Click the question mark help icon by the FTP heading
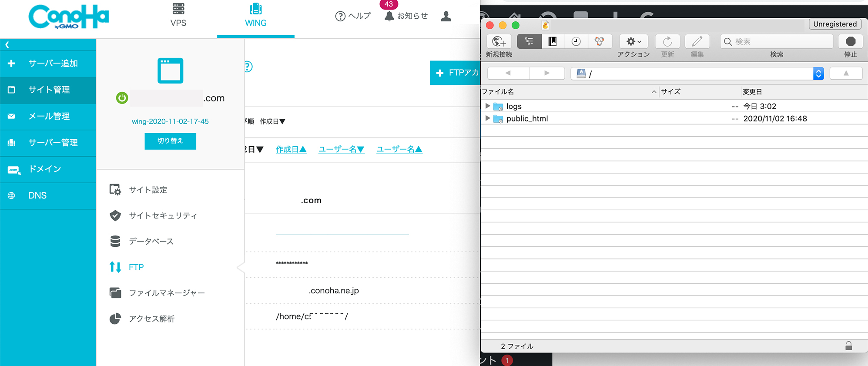The height and width of the screenshot is (366, 868). point(248,67)
